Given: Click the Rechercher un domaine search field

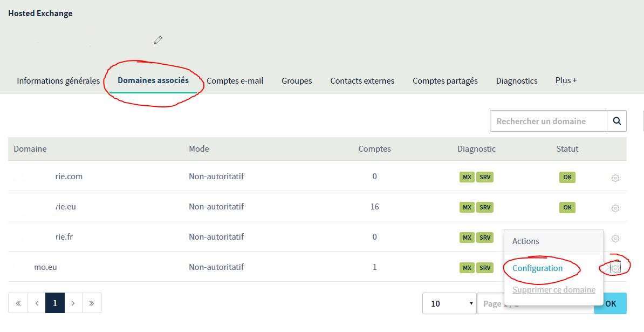Looking at the screenshot, I should pos(547,121).
